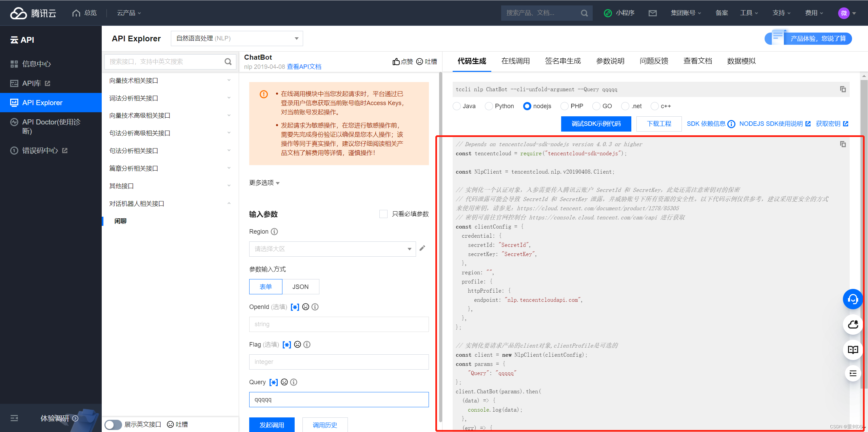Open the 小程序 mini program icon

(x=608, y=13)
